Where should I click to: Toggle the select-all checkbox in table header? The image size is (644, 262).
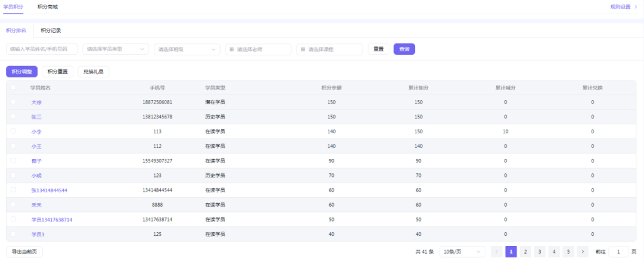[13, 88]
